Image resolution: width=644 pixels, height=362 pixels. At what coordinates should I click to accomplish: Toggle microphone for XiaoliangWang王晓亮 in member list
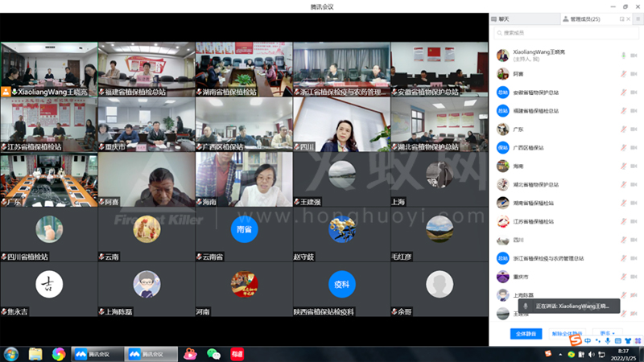(623, 56)
